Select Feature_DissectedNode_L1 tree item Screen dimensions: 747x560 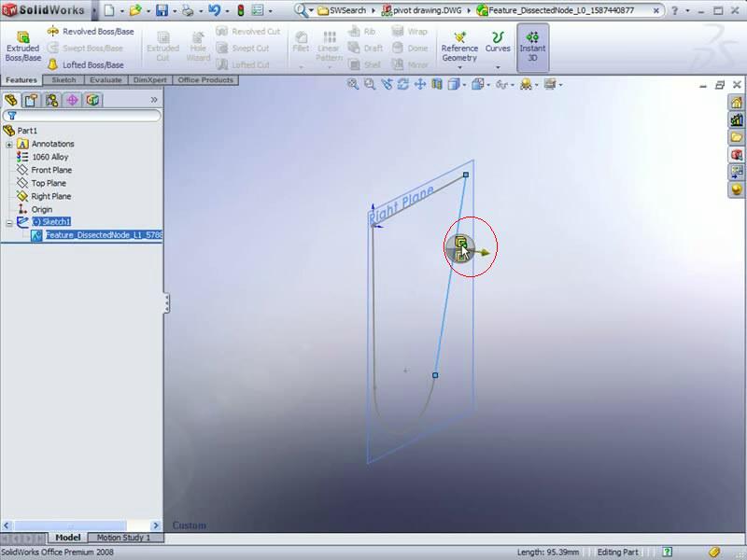[104, 235]
